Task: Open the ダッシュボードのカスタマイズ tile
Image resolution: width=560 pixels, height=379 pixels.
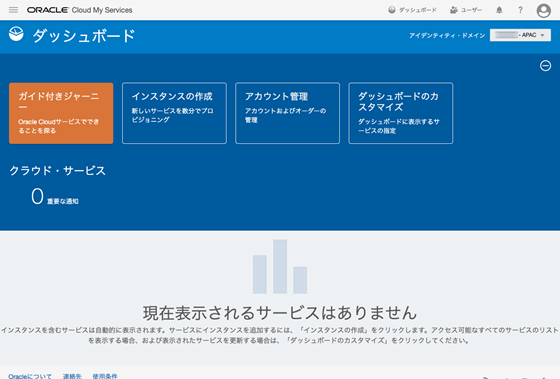Action: (401, 113)
